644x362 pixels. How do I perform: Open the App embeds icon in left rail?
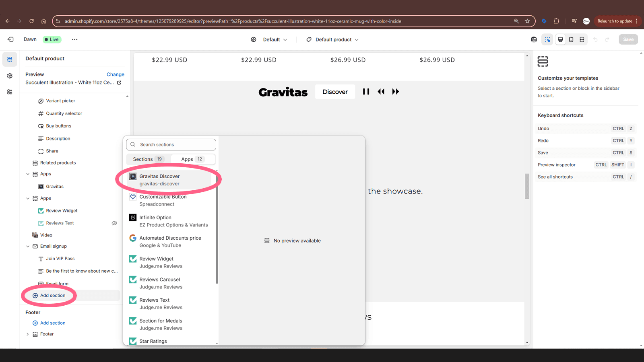[x=10, y=92]
